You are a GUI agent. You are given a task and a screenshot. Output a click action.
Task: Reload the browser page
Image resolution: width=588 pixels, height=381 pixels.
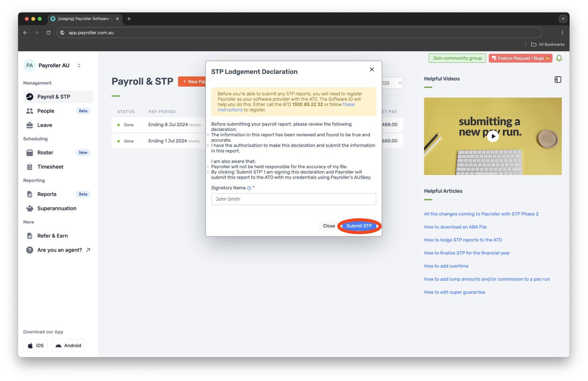48,33
